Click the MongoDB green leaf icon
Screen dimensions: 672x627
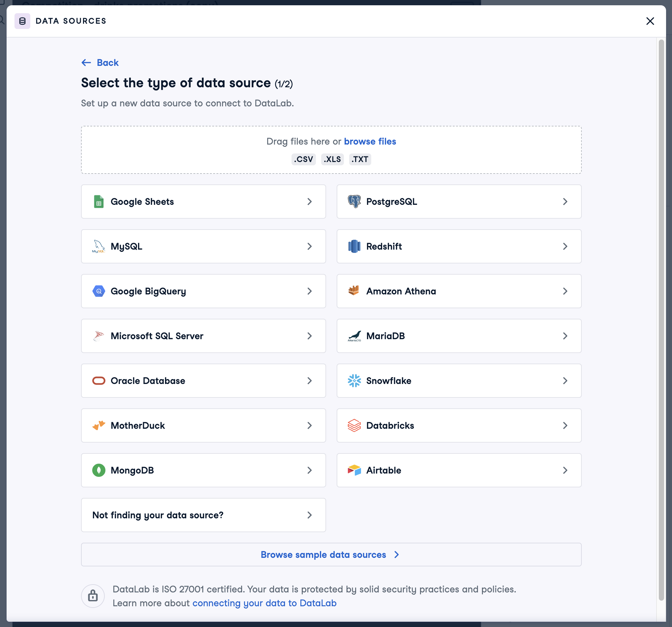99,471
